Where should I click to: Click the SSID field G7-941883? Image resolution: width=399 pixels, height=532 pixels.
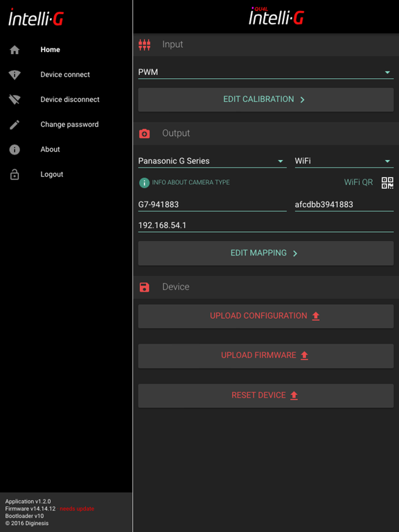[x=212, y=204]
